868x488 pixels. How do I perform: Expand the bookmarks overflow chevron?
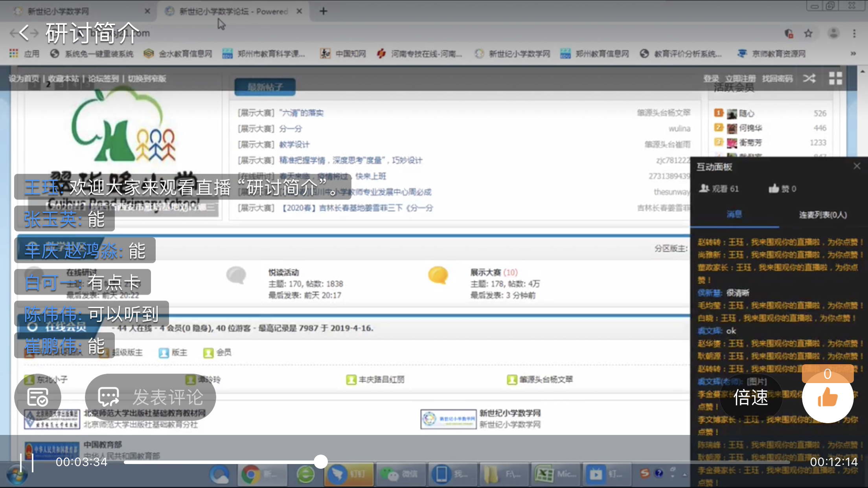point(853,53)
